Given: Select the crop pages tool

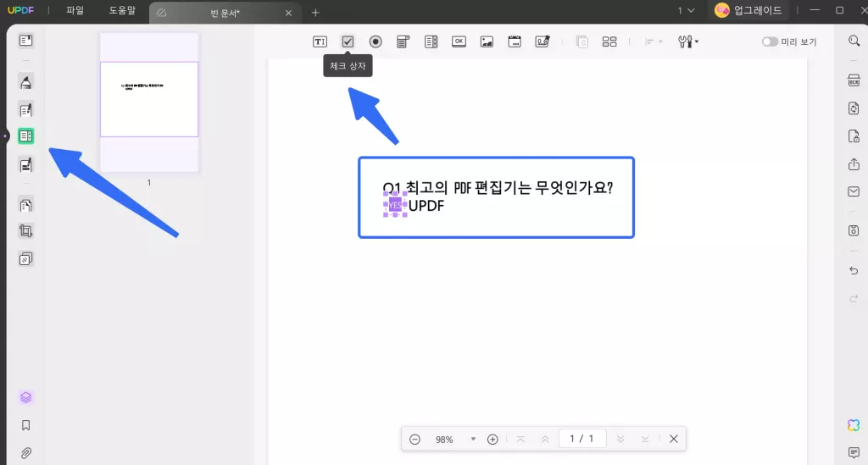Looking at the screenshot, I should tap(25, 231).
